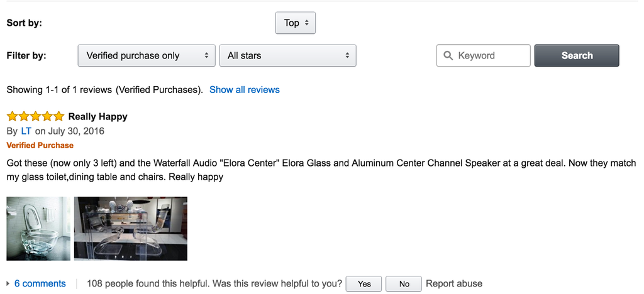This screenshot has height=294, width=644.
Task: Open the Verified purchase only filter dropdown
Action: pyautogui.click(x=147, y=56)
